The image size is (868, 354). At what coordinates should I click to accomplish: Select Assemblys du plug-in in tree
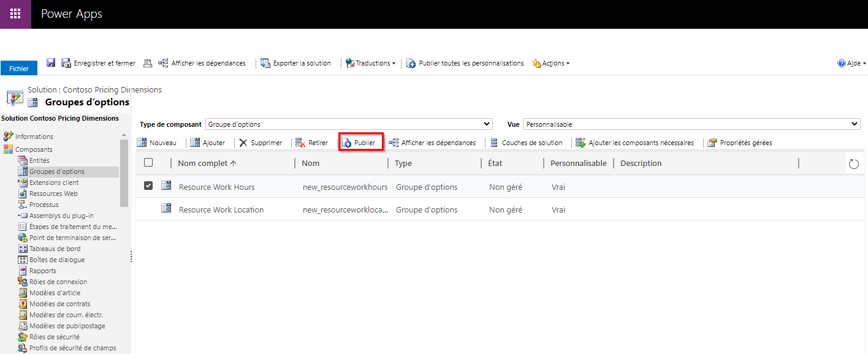61,216
